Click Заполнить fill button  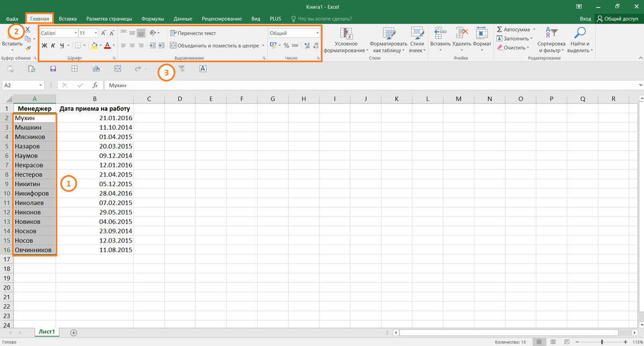[x=515, y=39]
